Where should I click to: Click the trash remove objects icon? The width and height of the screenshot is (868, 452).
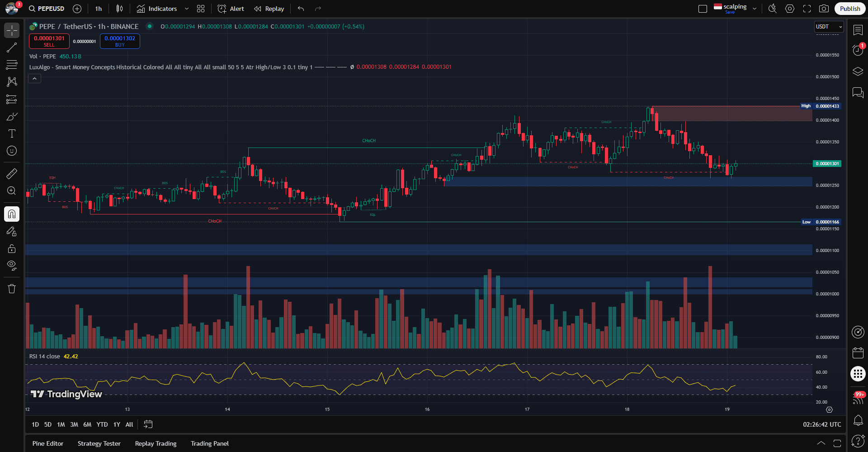12,289
